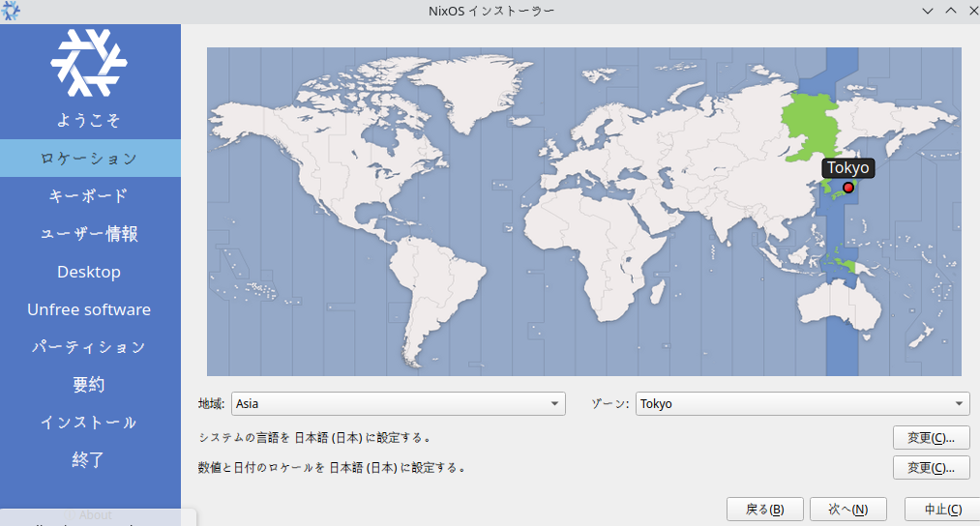980x526 pixels.
Task: Select 要約 step in sidebar
Action: tap(90, 385)
